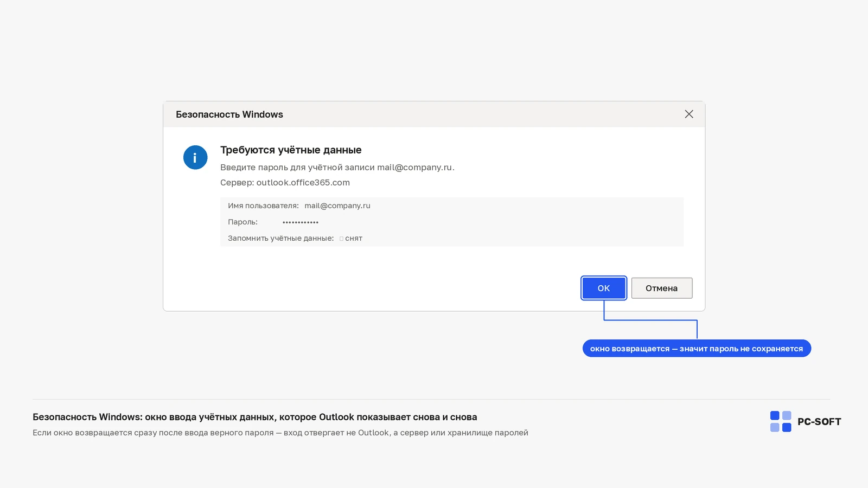Screen dimensions: 868x488
Task: Click the bold caption about Outlook credentials window
Action: pyautogui.click(x=255, y=417)
